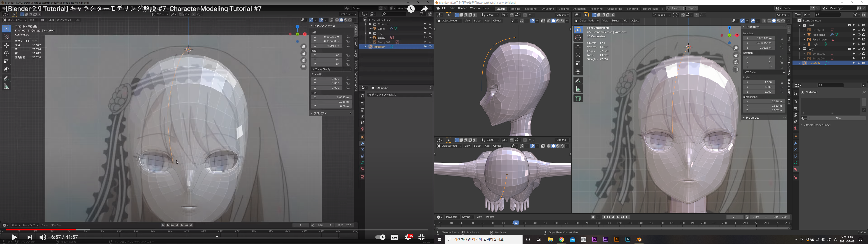
Task: Click the YouTube video progress bar
Action: coord(216,230)
